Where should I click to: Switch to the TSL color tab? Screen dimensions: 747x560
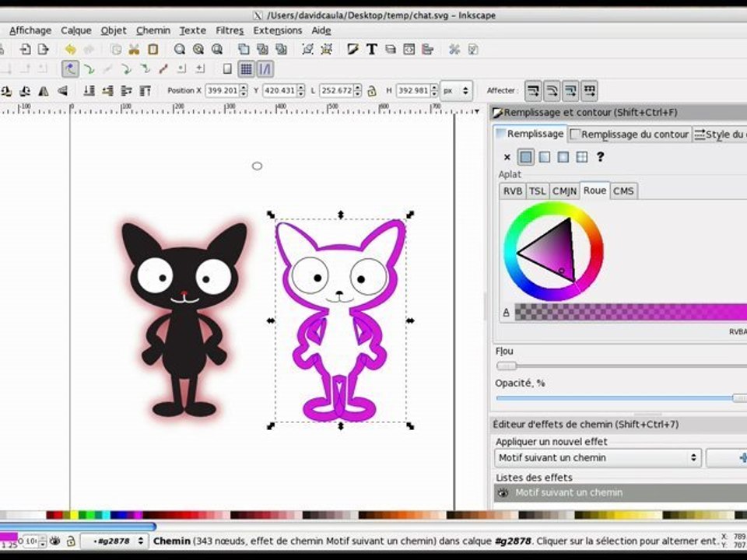pos(537,191)
